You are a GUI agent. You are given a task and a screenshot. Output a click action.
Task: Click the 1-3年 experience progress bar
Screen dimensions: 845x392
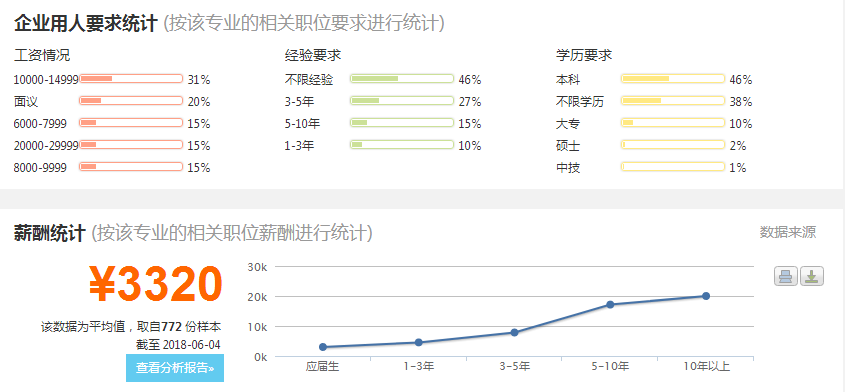[x=402, y=145]
